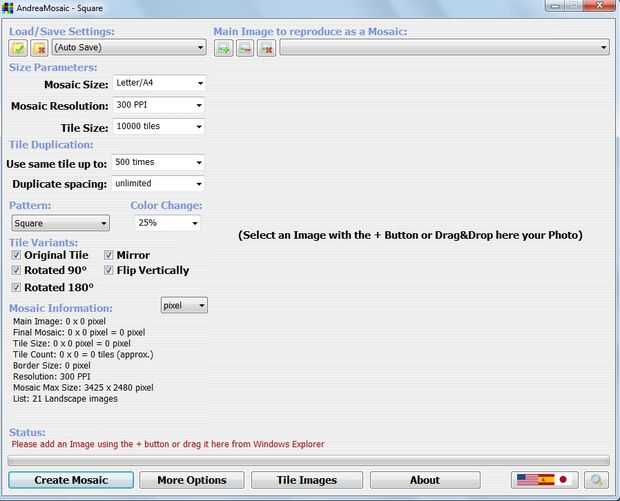Screen dimensions: 620x501
Task: Click the progress bar above the buttons
Action: (x=308, y=461)
